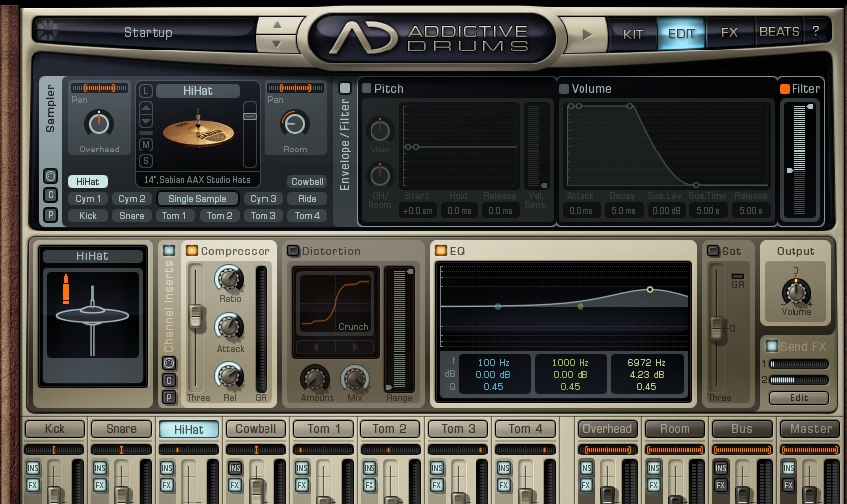This screenshot has height=504, width=847.
Task: Start playback with the play button
Action: point(587,35)
